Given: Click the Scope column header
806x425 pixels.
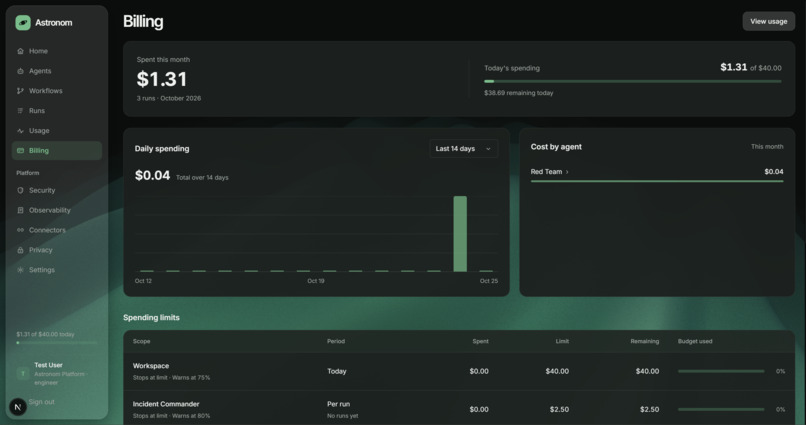Looking at the screenshot, I should pyautogui.click(x=141, y=341).
